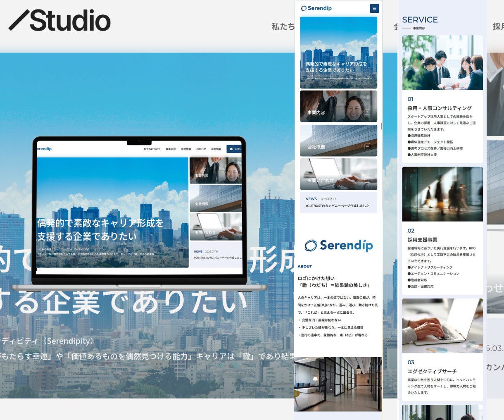Click the エグゼクティブサーチ title
This screenshot has width=504, height=420.
432,371
